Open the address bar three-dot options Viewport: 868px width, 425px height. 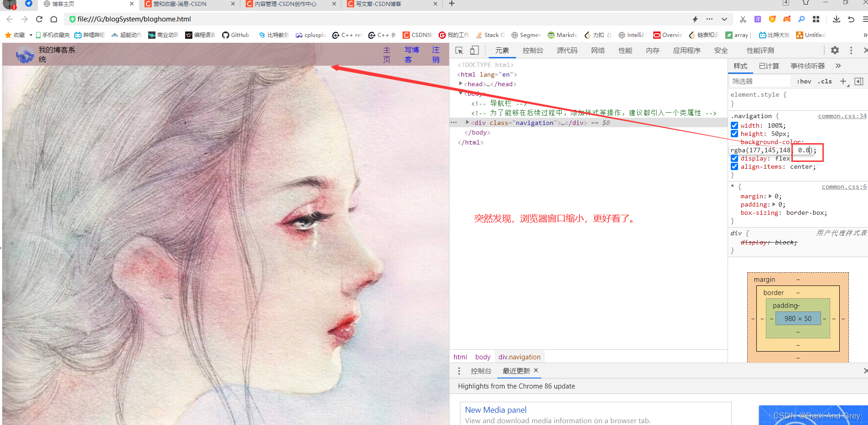(709, 19)
